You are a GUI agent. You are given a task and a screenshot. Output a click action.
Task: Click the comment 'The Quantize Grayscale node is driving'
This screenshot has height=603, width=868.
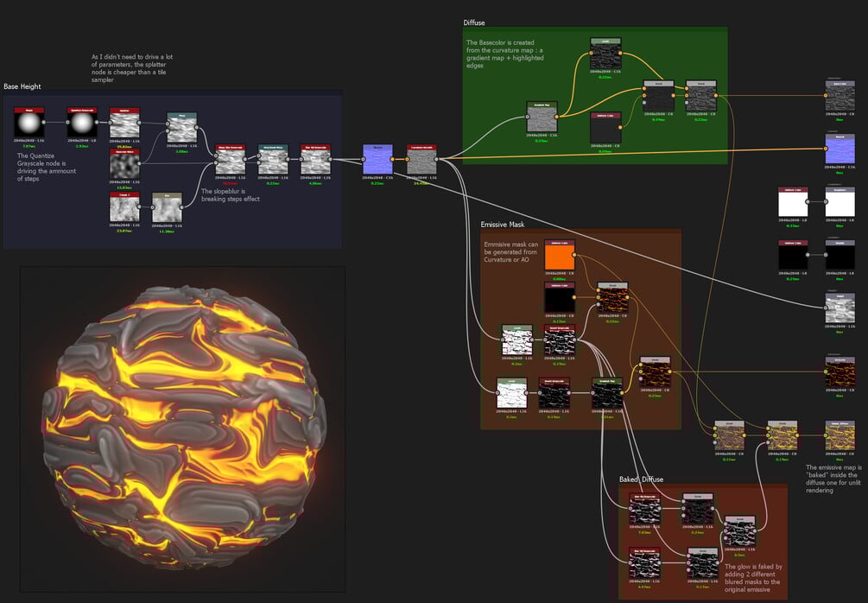[47, 168]
